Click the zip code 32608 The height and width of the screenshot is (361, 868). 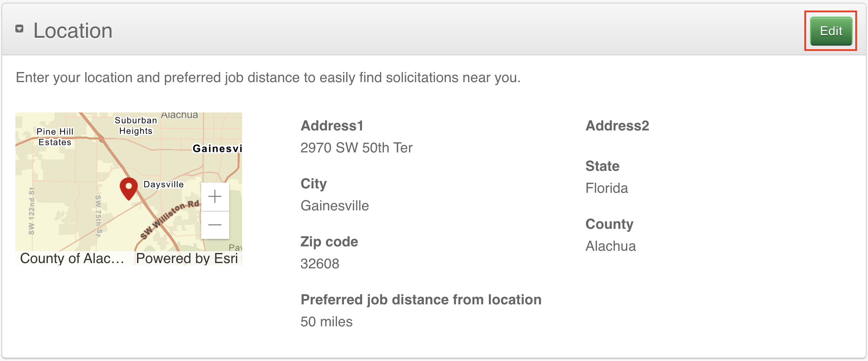click(320, 264)
